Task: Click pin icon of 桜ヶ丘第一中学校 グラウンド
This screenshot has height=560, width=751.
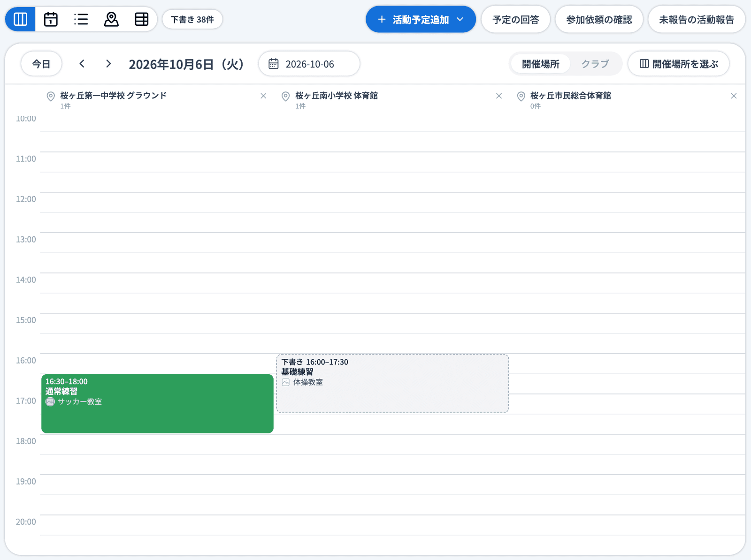Action: click(x=51, y=96)
